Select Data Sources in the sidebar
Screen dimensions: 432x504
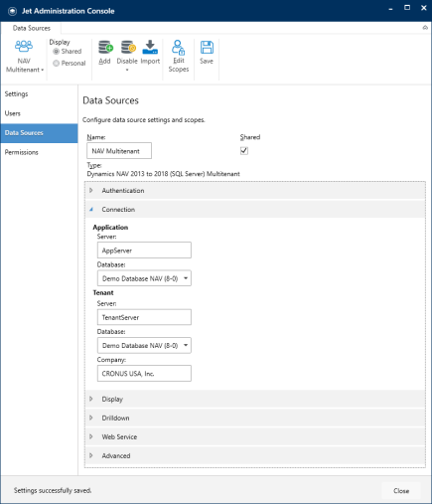39,133
